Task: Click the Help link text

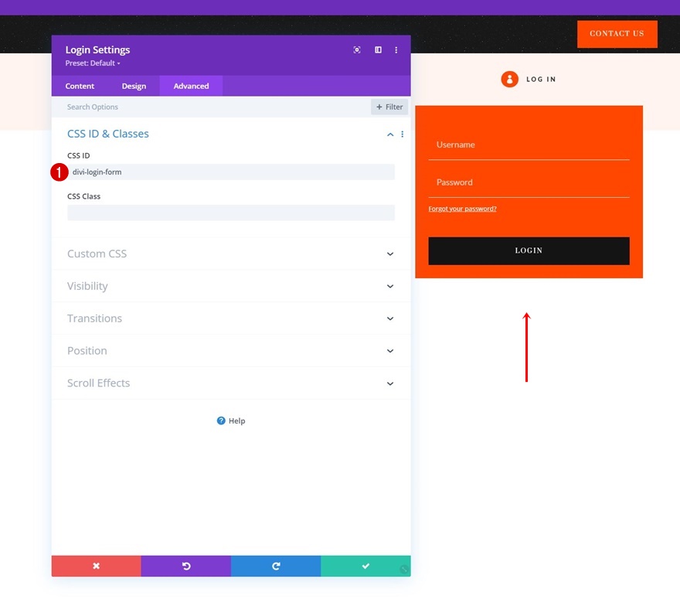Action: 236,420
